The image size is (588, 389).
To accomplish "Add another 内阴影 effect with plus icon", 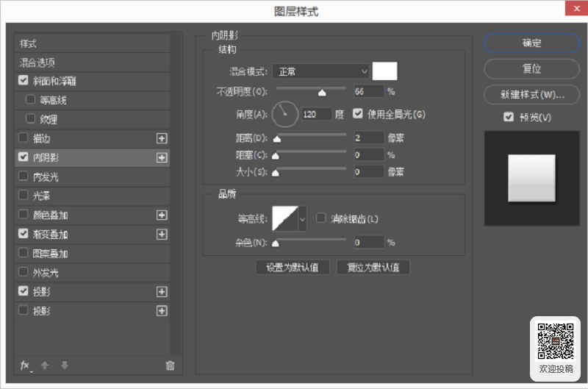I will coord(162,157).
